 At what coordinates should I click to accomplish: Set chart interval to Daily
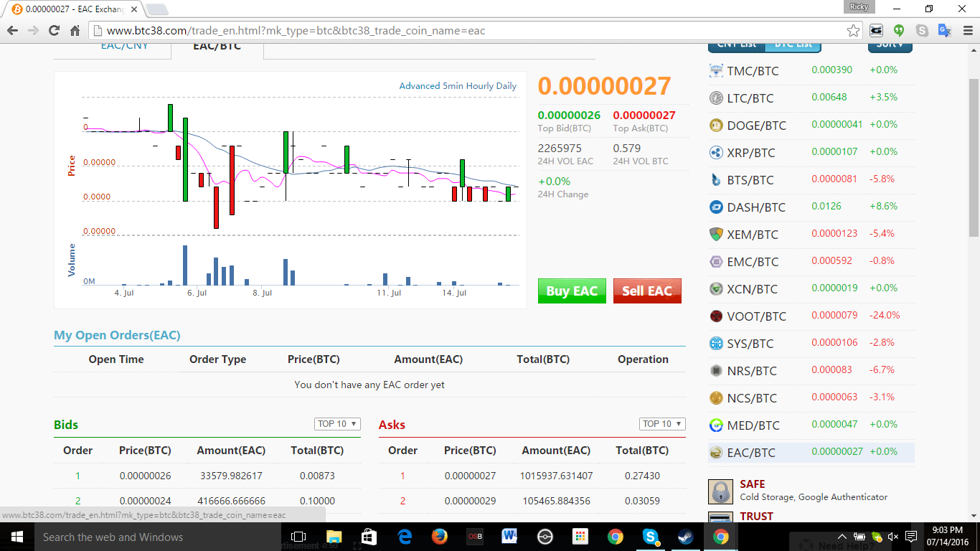click(506, 86)
